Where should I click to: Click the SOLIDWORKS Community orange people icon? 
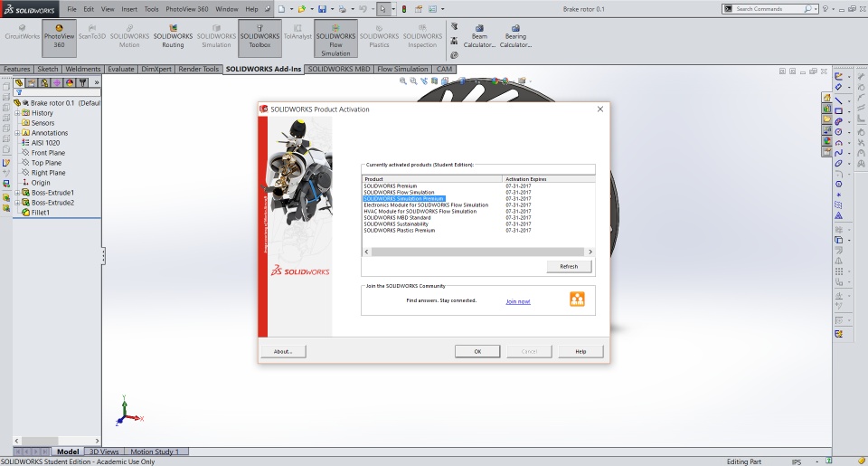pyautogui.click(x=577, y=300)
